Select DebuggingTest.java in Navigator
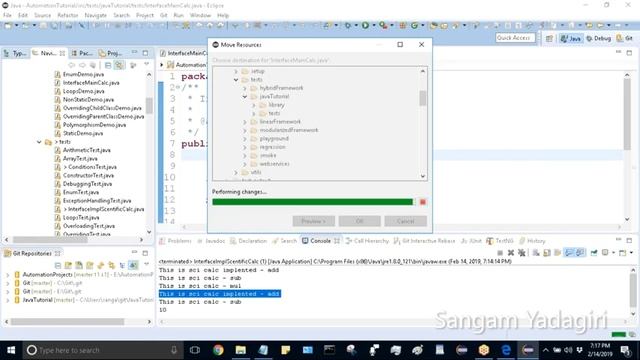 [x=87, y=184]
